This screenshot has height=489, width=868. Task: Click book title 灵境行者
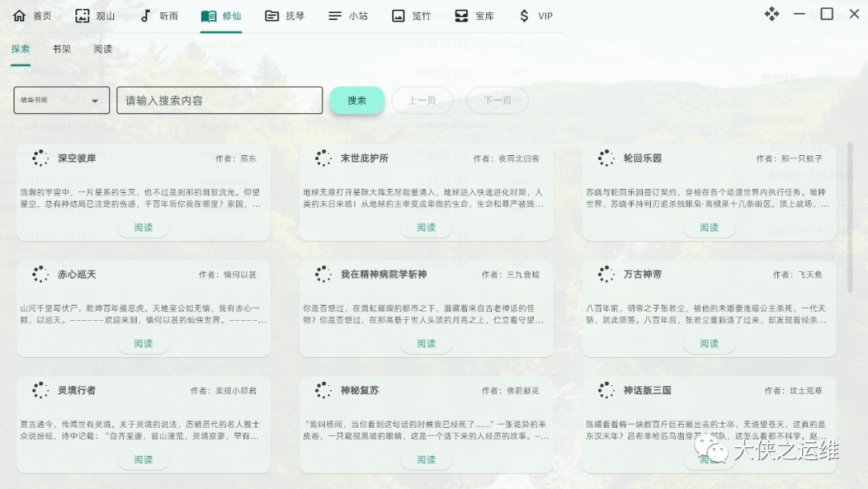pyautogui.click(x=77, y=390)
